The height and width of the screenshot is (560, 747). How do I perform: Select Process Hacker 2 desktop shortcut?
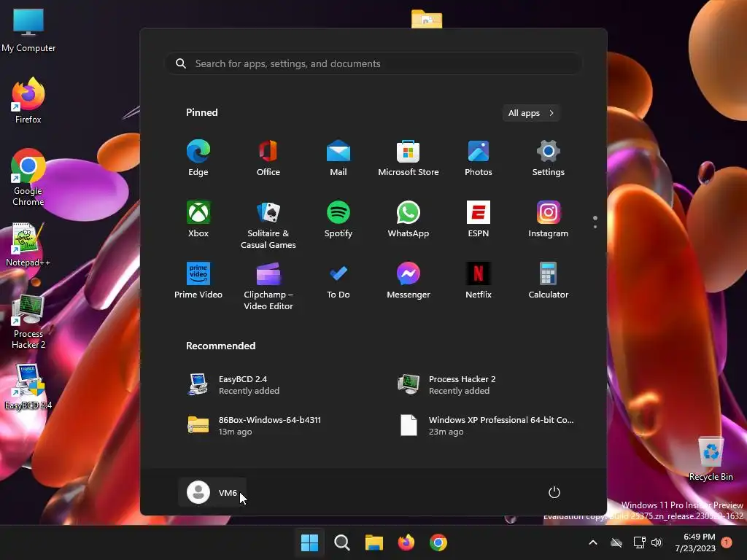(x=28, y=322)
